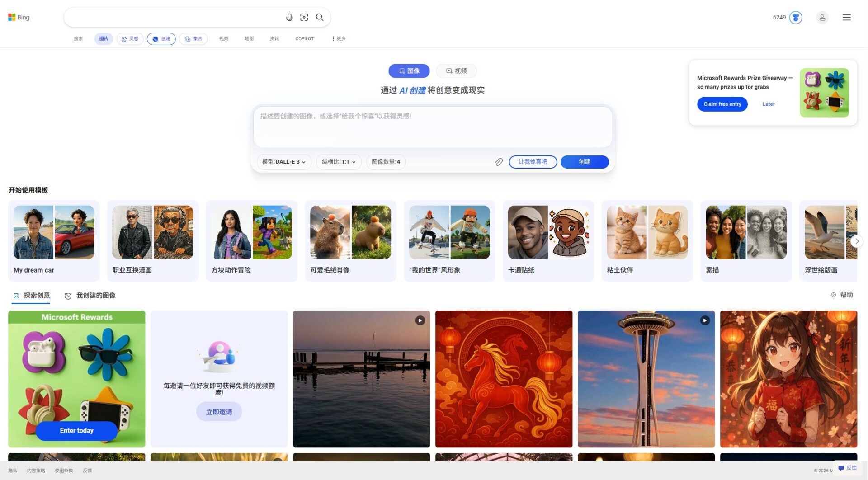This screenshot has width=868, height=480.
Task: Switch to the 视频 mode toggle
Action: point(456,71)
